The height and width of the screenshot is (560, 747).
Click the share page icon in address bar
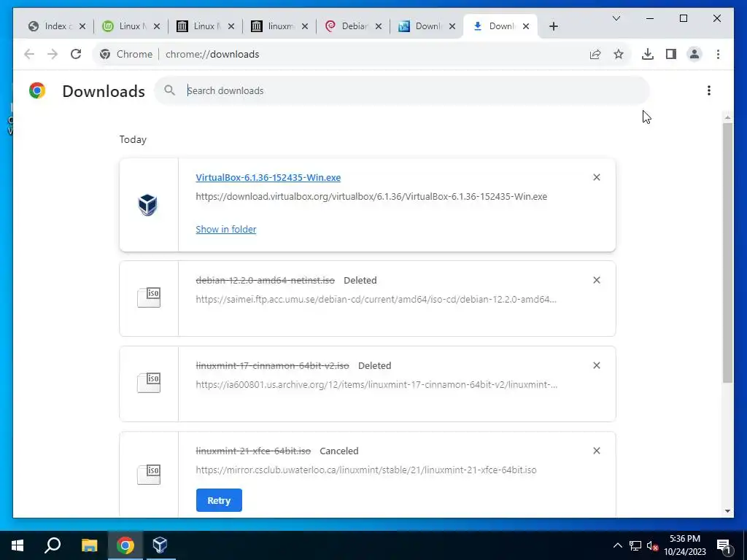pyautogui.click(x=595, y=54)
